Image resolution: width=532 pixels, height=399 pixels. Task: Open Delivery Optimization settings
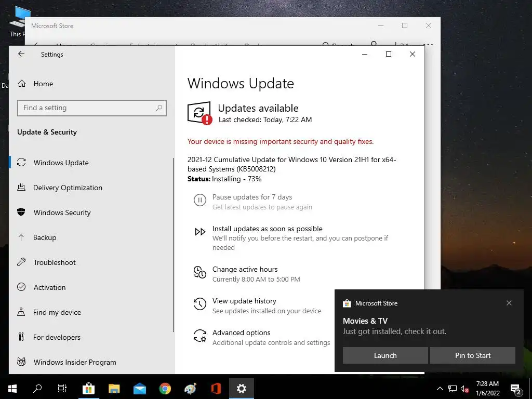click(x=68, y=188)
